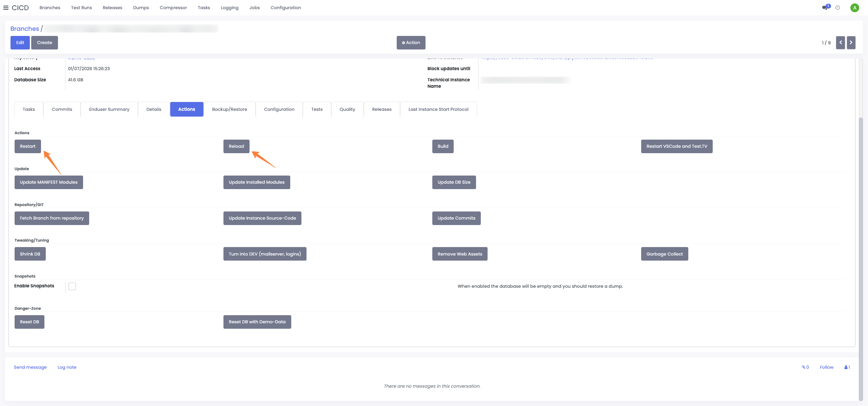Screen dimensions: 868x406
Task: Click Update MANIFEST Modules
Action: pos(49,182)
